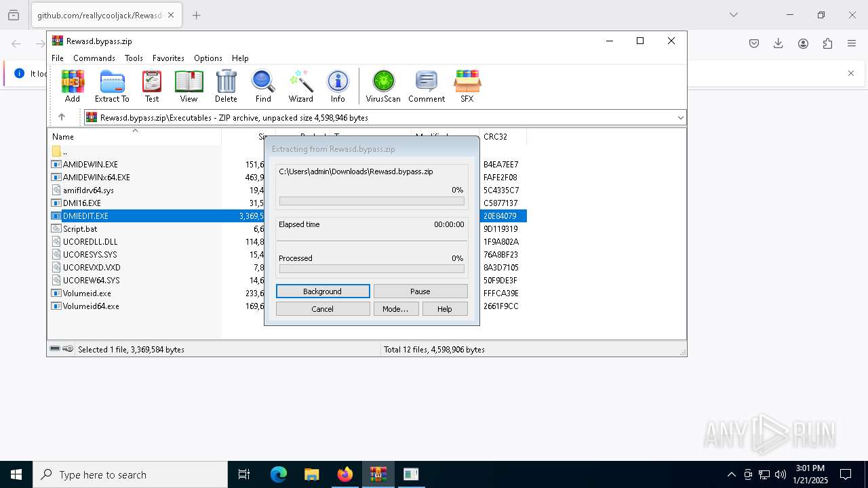Click the Info toolbar icon
This screenshot has height=488, width=868.
338,86
